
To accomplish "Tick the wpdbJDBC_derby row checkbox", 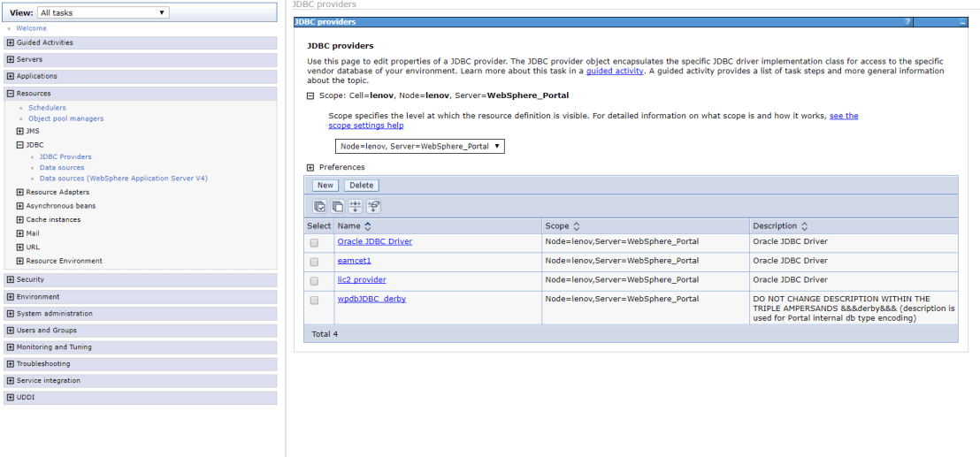I will pos(314,301).
